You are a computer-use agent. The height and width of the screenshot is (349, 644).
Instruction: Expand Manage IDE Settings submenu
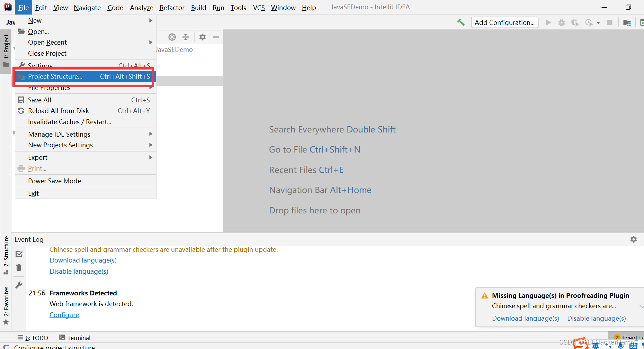(86, 134)
